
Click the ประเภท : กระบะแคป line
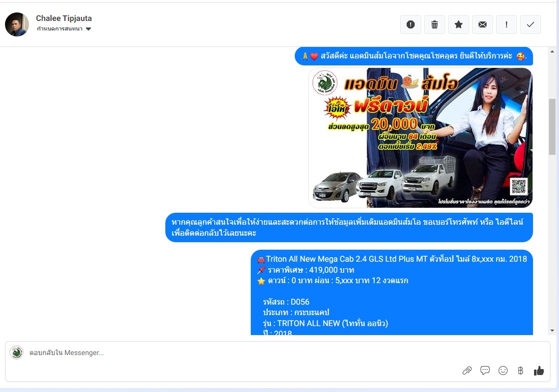click(296, 313)
